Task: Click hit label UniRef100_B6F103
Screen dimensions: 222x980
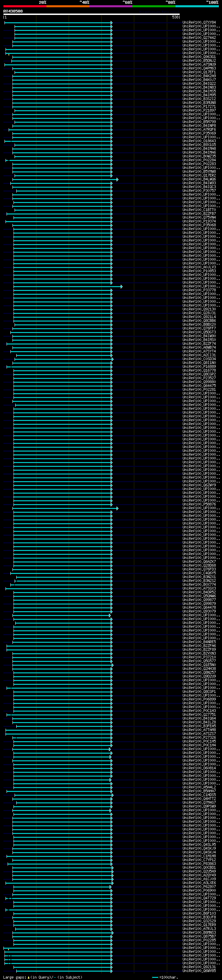Action: tap(199, 913)
